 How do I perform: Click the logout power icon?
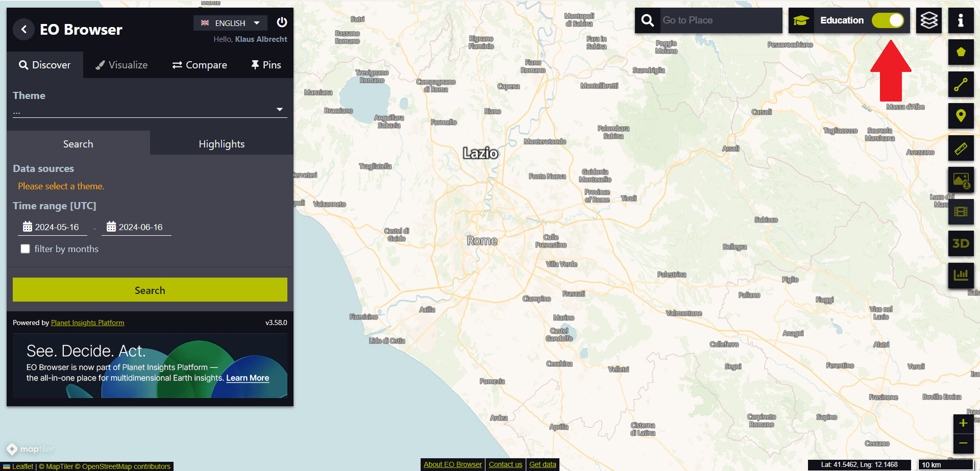(282, 22)
